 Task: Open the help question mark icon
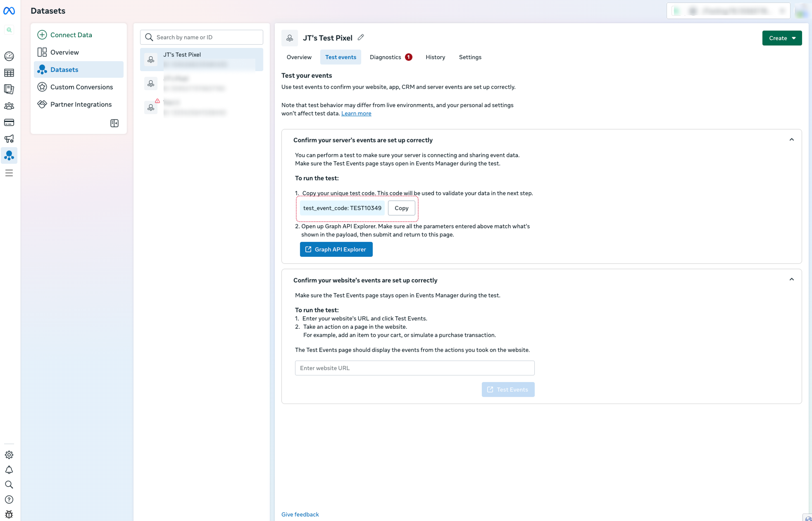tap(9, 499)
